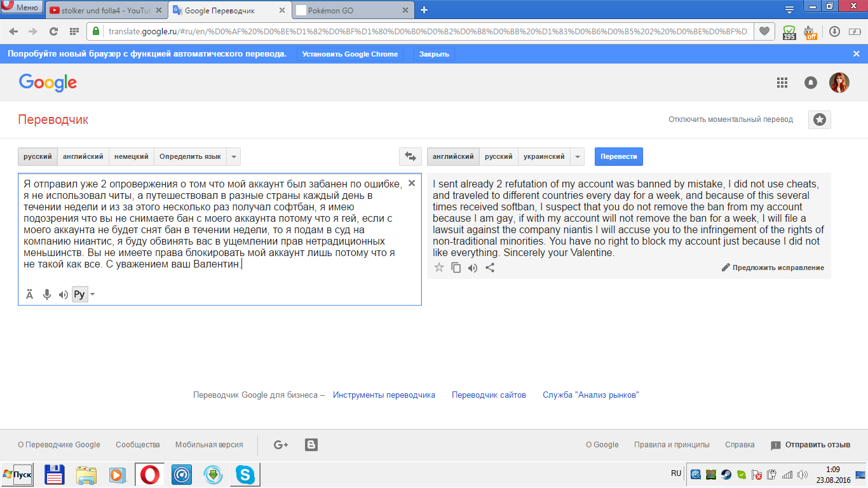Expand the input tools dropdown arrow
The height and width of the screenshot is (488, 868).
coord(93,294)
